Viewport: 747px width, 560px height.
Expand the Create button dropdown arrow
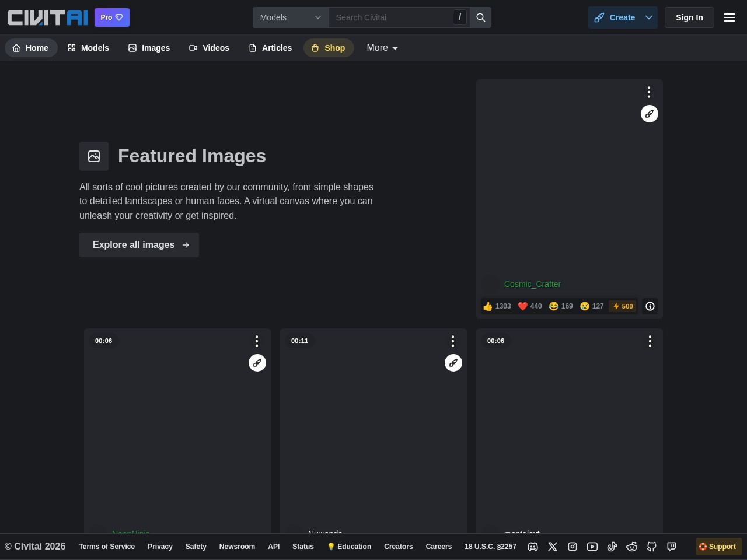pyautogui.click(x=649, y=17)
